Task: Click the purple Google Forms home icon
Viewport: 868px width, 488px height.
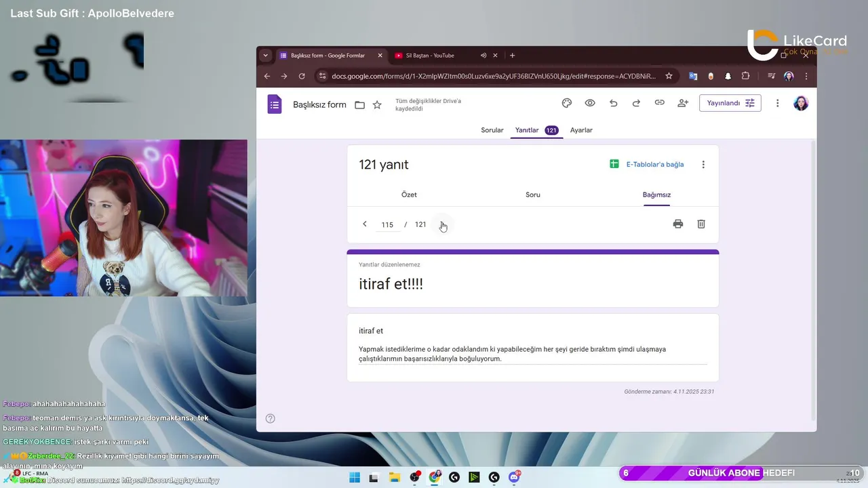Action: 275,104
